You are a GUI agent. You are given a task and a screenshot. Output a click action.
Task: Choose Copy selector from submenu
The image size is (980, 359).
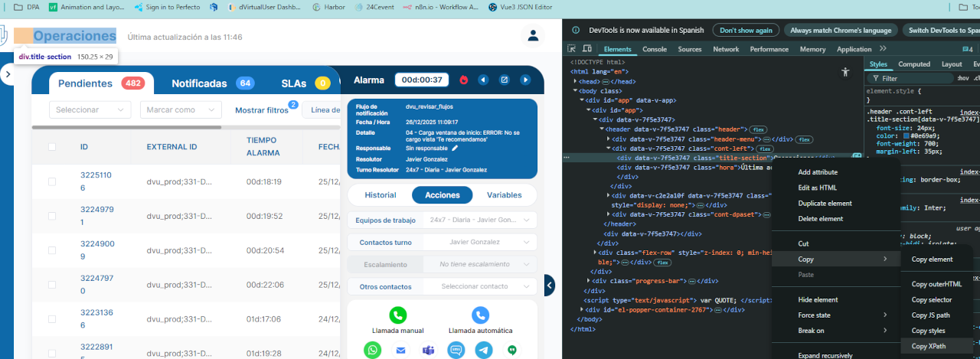point(932,300)
